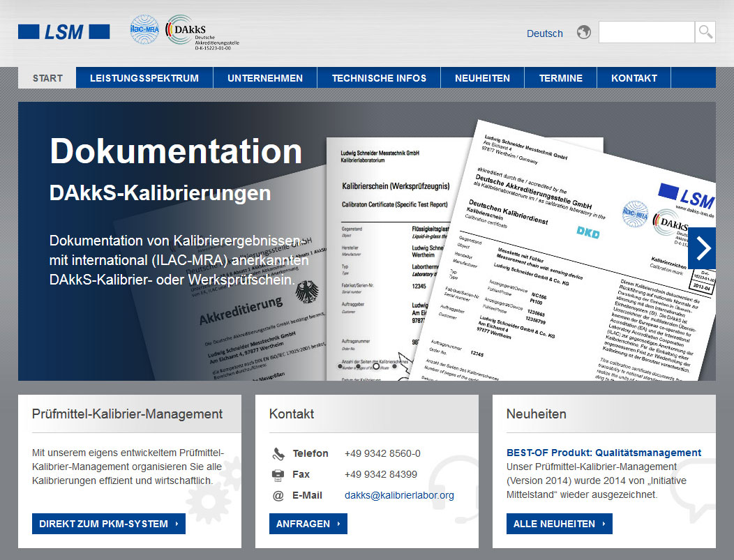The image size is (734, 560).
Task: Open the TECHNISCHE INFOS menu
Action: (x=379, y=78)
